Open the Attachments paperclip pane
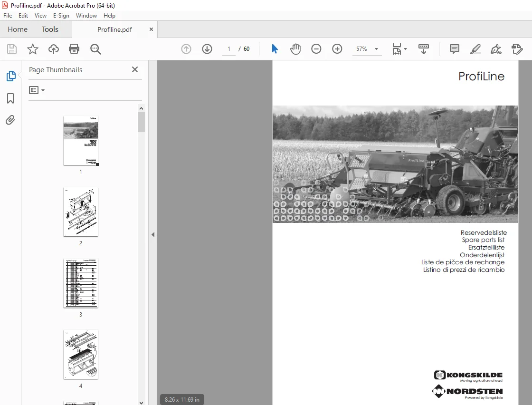532x405 pixels. [10, 120]
